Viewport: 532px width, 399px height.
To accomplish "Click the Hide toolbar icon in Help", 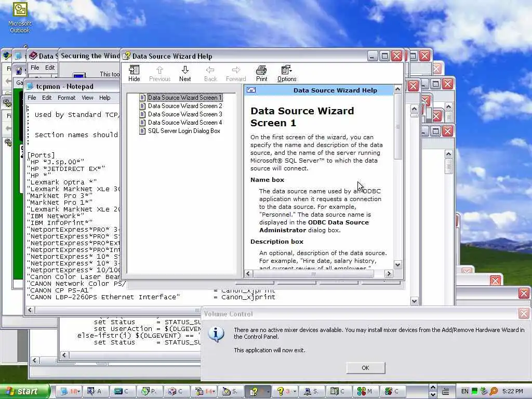I will pos(134,74).
